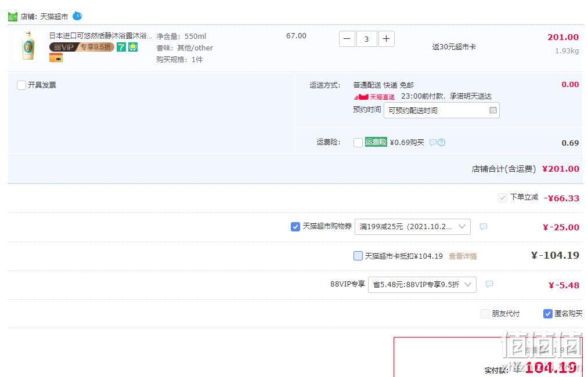This screenshot has width=588, height=377.
Task: Click the ¥-25.00 coupon deduction amount
Action: pyautogui.click(x=561, y=227)
